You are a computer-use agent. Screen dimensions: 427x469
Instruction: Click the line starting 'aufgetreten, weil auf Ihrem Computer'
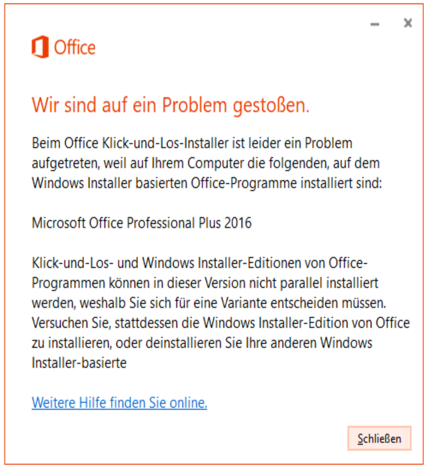pyautogui.click(x=206, y=163)
